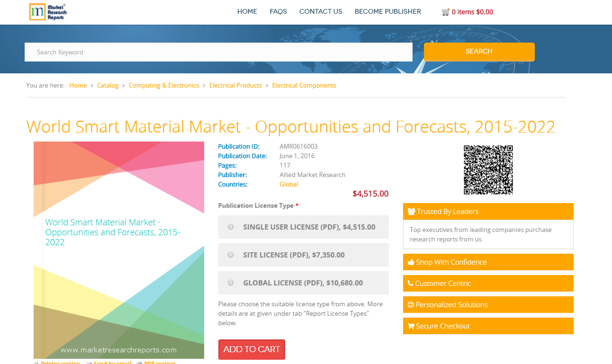Open the report cover image

point(119,250)
